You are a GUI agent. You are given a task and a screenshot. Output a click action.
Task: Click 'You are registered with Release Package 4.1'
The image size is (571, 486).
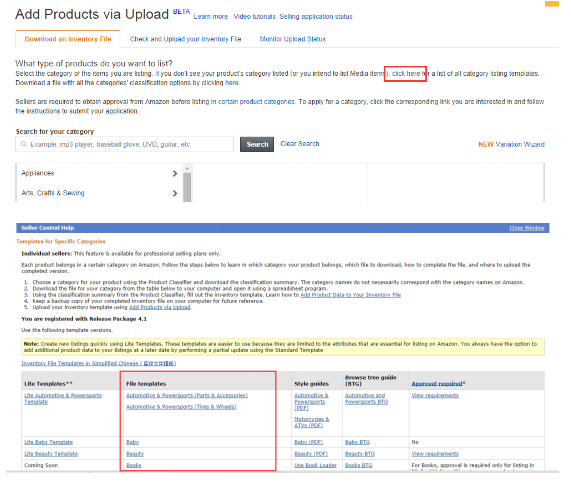(x=84, y=319)
